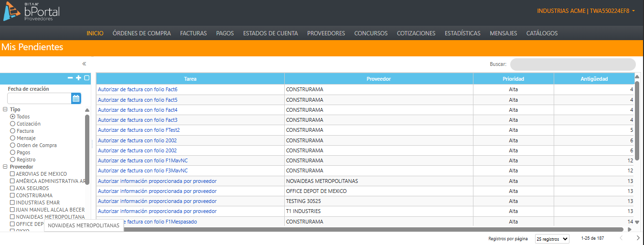Go to next page of records
The image size is (644, 245).
coord(638,238)
